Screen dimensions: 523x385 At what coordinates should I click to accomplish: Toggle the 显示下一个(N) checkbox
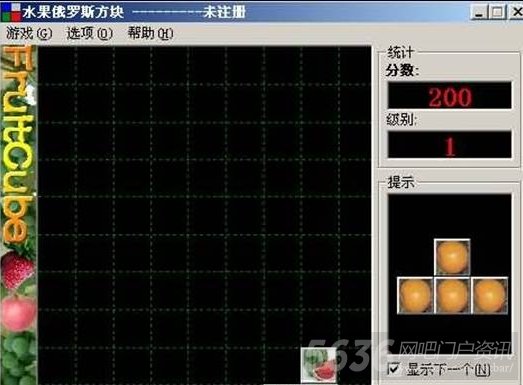click(394, 368)
